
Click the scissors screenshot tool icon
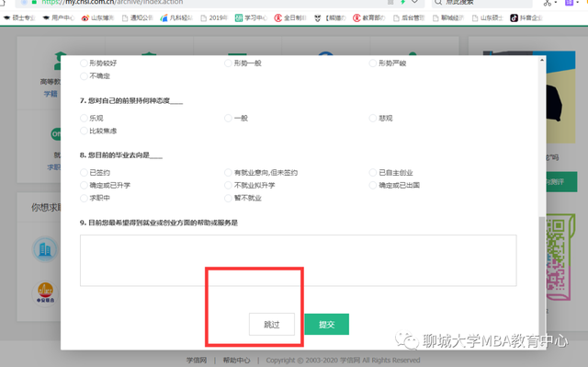click(x=548, y=3)
